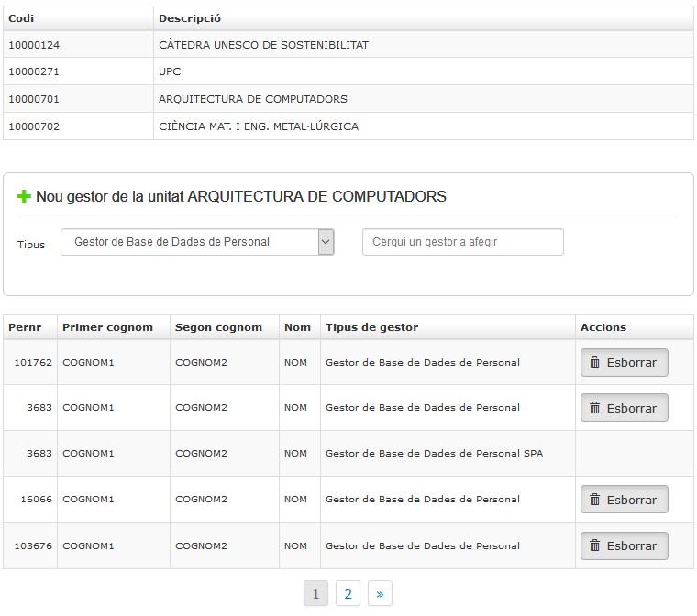
Task: Jump to page 2 of results
Action: pyautogui.click(x=348, y=594)
